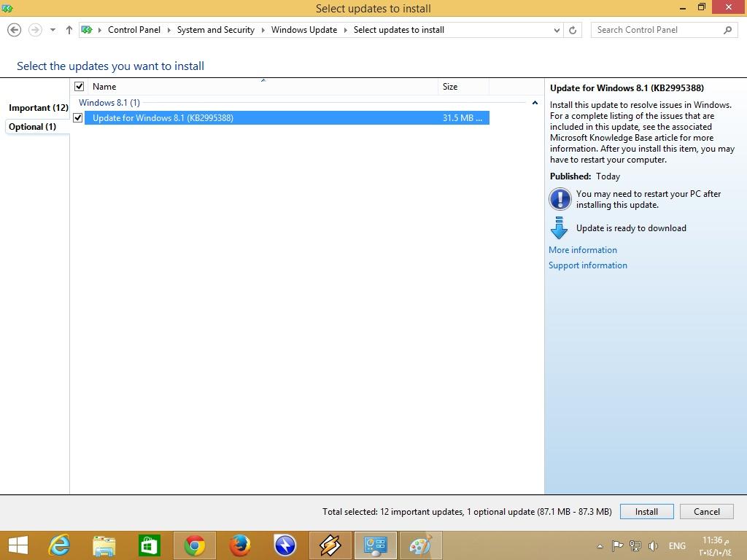Refresh the current page
The image size is (747, 560).
(x=573, y=30)
